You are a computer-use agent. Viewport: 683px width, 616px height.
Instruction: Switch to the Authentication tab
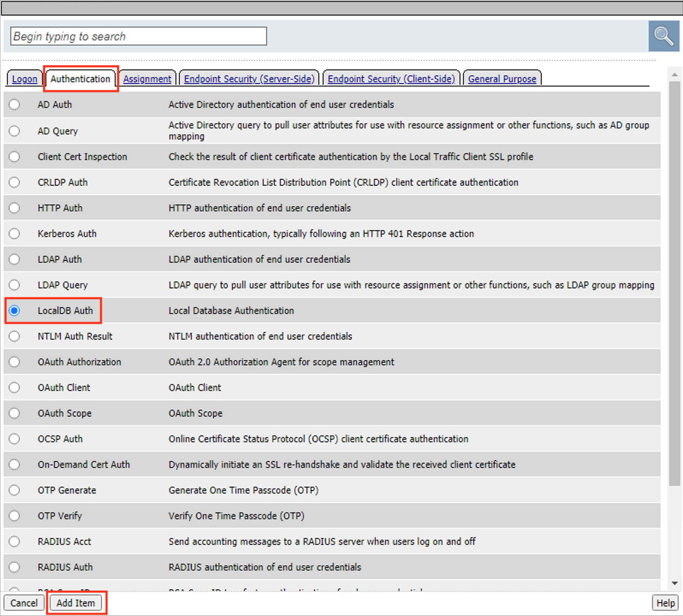(80, 79)
